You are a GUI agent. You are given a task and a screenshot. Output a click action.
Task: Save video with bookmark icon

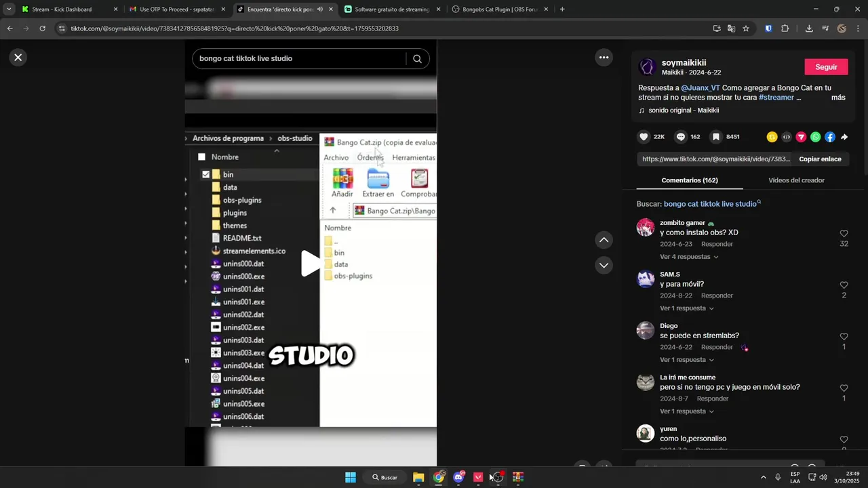click(x=715, y=137)
